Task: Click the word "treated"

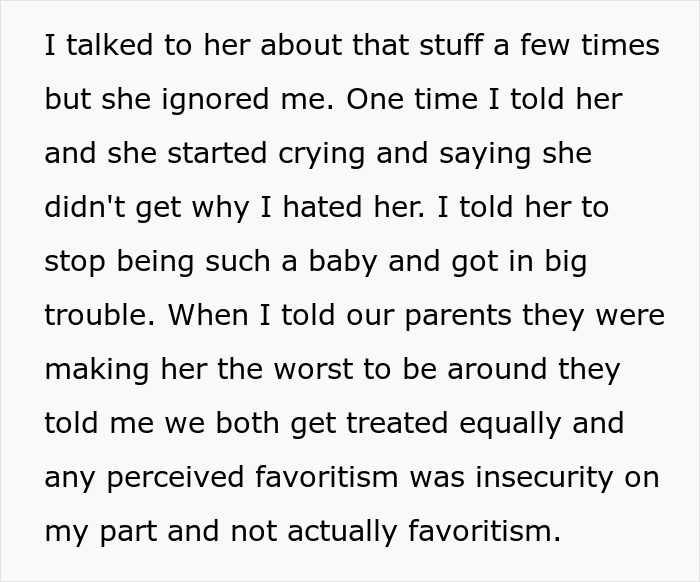Action: click(397, 423)
